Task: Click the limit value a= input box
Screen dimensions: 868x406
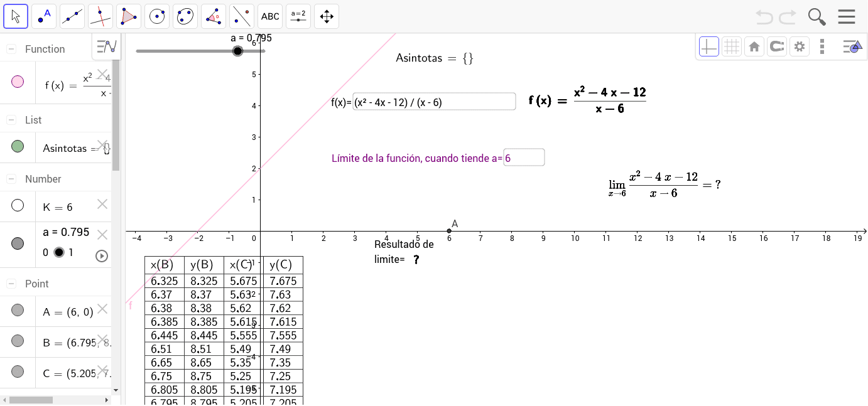Action: point(524,158)
